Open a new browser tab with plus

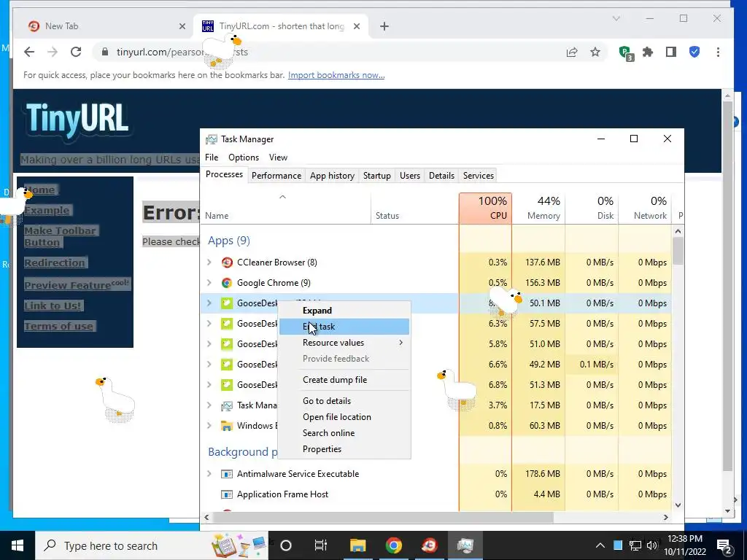[x=384, y=26]
